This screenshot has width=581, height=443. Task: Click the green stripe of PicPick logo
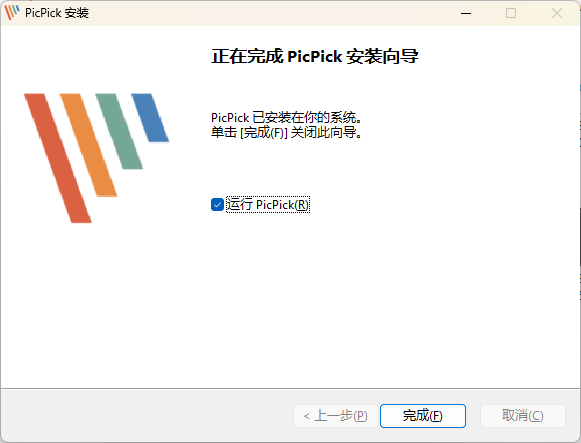[x=119, y=131]
